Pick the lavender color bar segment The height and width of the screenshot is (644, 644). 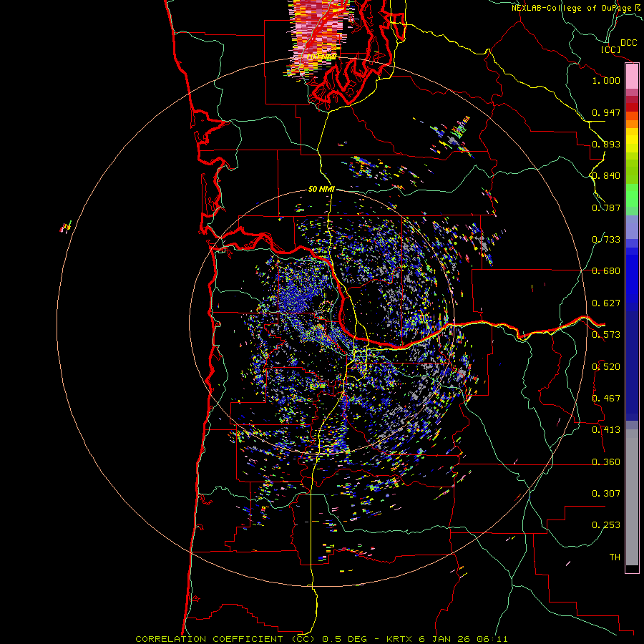click(632, 227)
